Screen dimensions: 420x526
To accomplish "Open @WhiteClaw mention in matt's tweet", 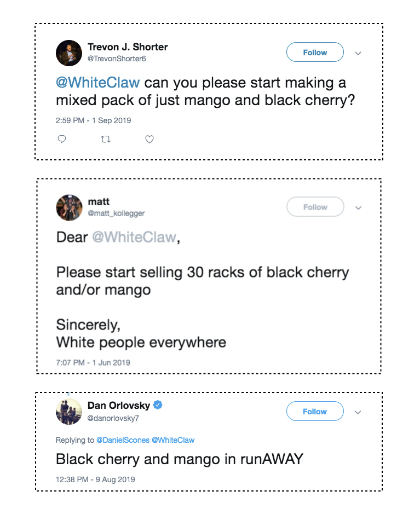I will pyautogui.click(x=134, y=237).
